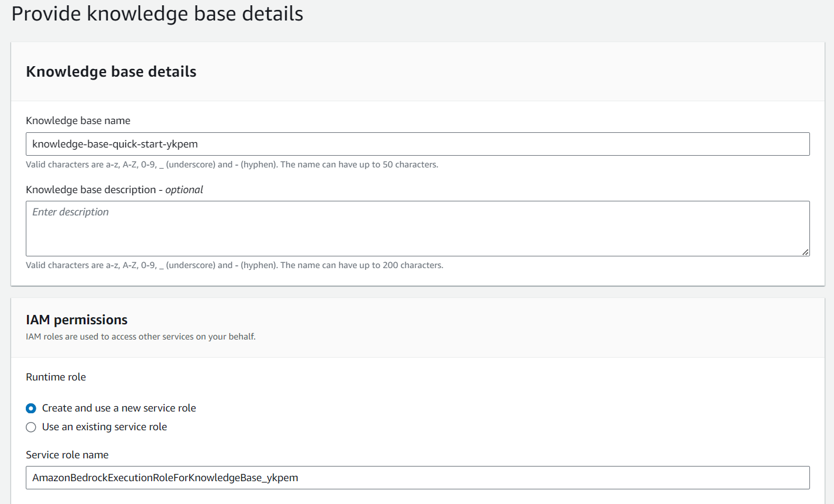The height and width of the screenshot is (504, 834).
Task: Focus the knowledge-base-quick-start-ykpem name field
Action: (417, 143)
